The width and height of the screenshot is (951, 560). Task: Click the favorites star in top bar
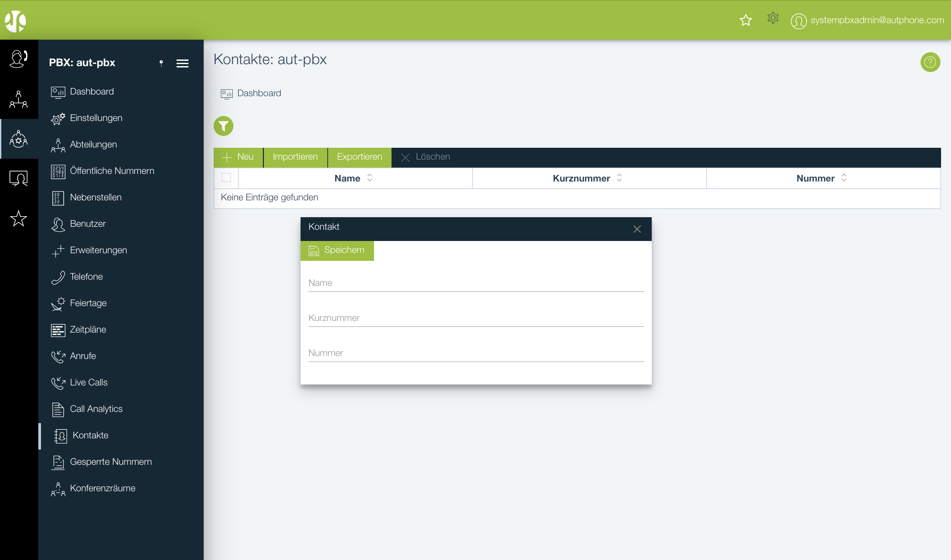tap(745, 20)
